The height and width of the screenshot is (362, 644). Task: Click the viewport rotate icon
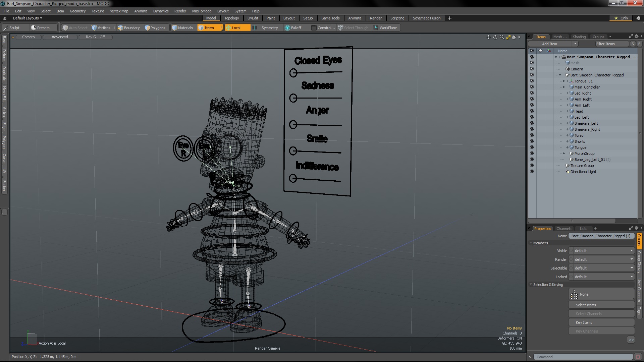(x=495, y=37)
